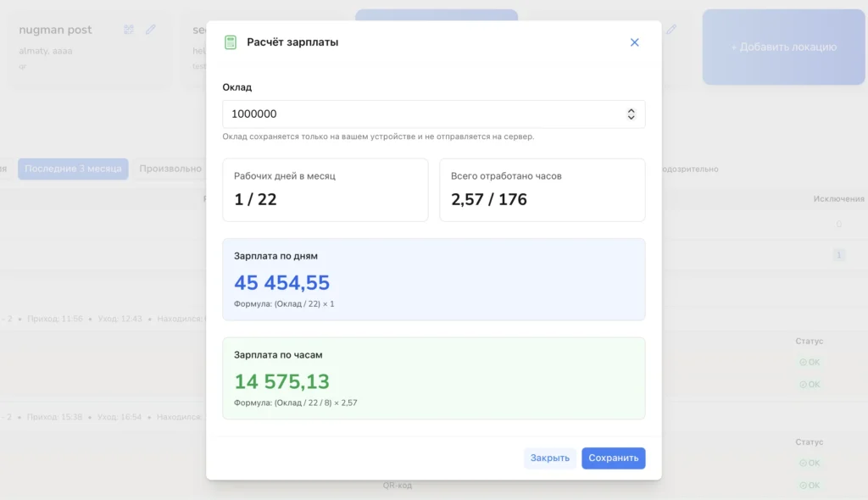Click pencil icon left of Добавить локацию
The image size is (868, 500).
[x=671, y=30]
